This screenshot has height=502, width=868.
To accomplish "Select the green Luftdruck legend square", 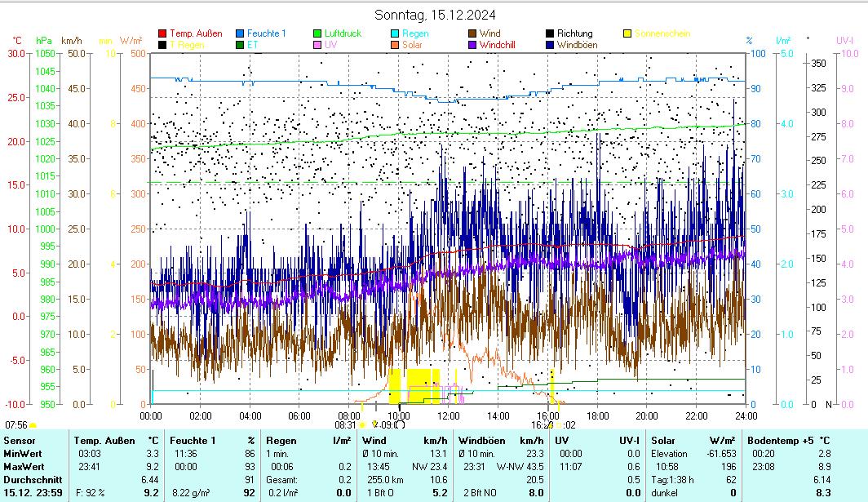I will click(x=317, y=33).
